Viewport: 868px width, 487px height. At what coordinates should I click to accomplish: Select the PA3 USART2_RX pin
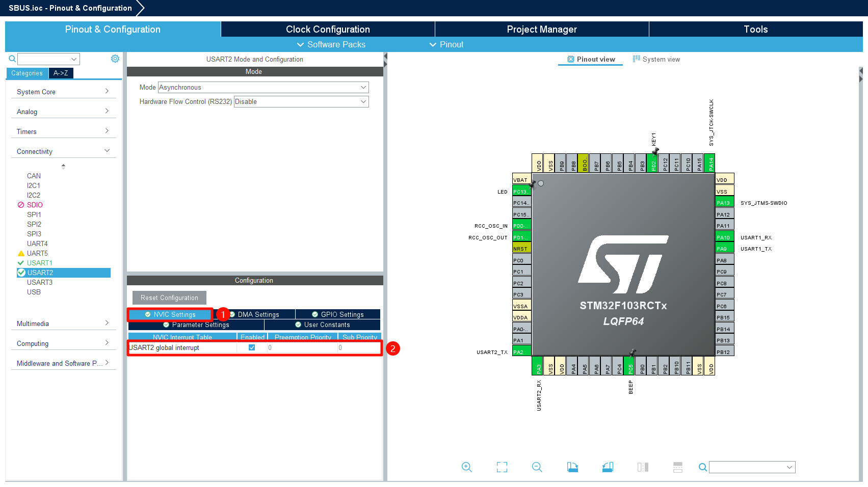pos(538,365)
